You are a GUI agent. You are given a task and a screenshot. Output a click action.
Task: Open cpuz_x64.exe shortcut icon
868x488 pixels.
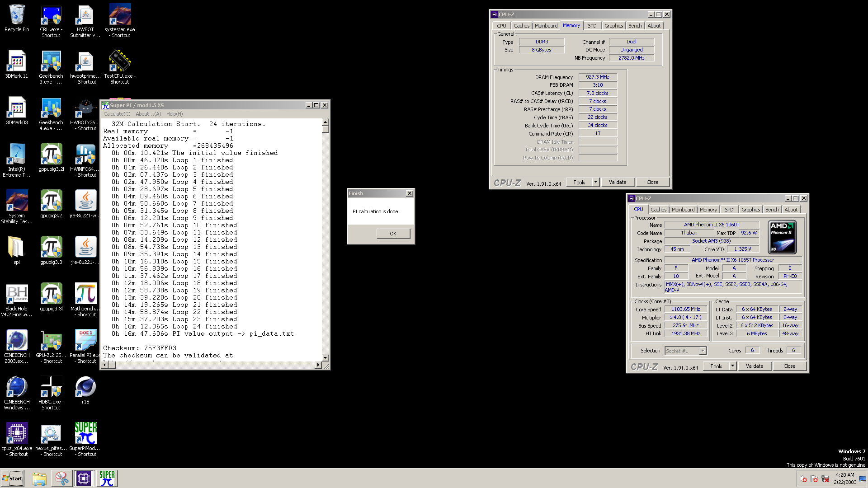coord(17,440)
